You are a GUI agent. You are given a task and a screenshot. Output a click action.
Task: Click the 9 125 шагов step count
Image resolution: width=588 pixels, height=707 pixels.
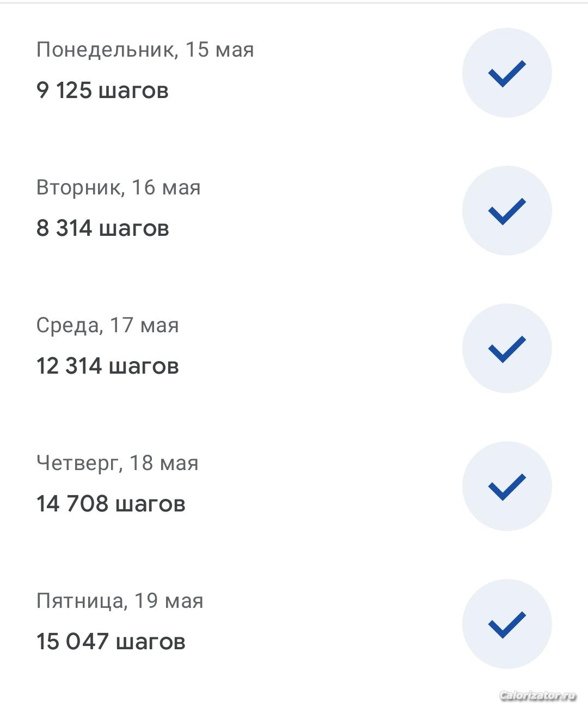tap(102, 90)
